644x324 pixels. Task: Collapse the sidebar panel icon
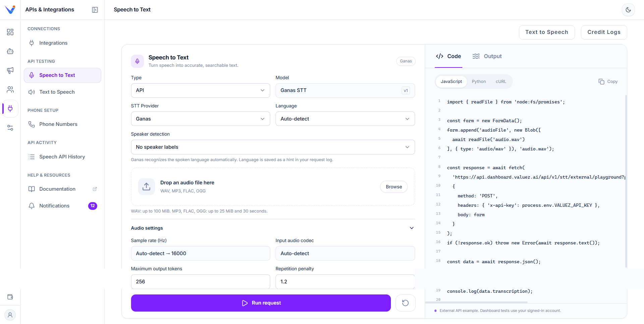point(95,10)
